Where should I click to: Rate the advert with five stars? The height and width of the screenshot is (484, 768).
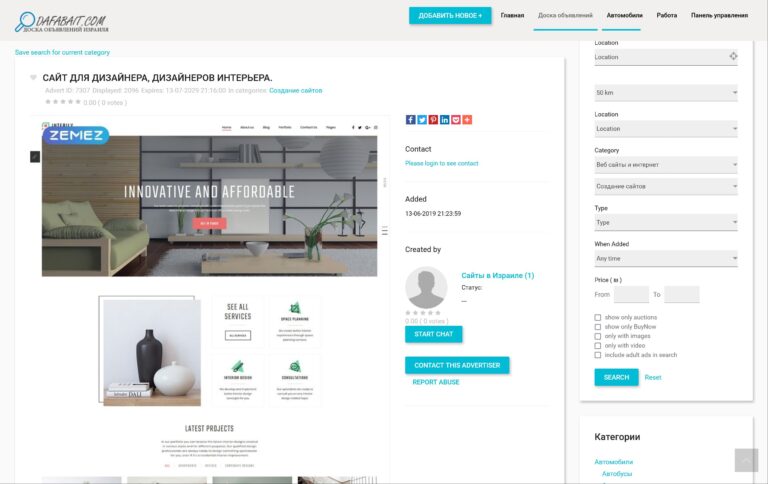78,102
